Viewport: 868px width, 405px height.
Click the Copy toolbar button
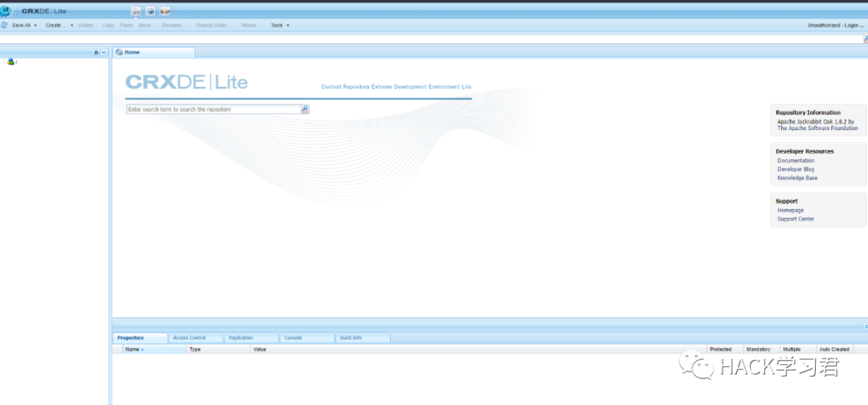coord(108,26)
